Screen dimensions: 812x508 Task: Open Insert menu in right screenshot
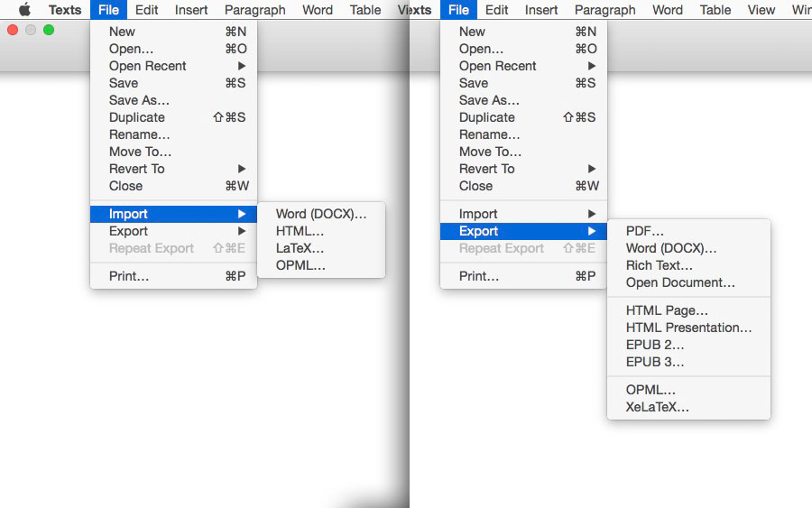[x=541, y=10]
